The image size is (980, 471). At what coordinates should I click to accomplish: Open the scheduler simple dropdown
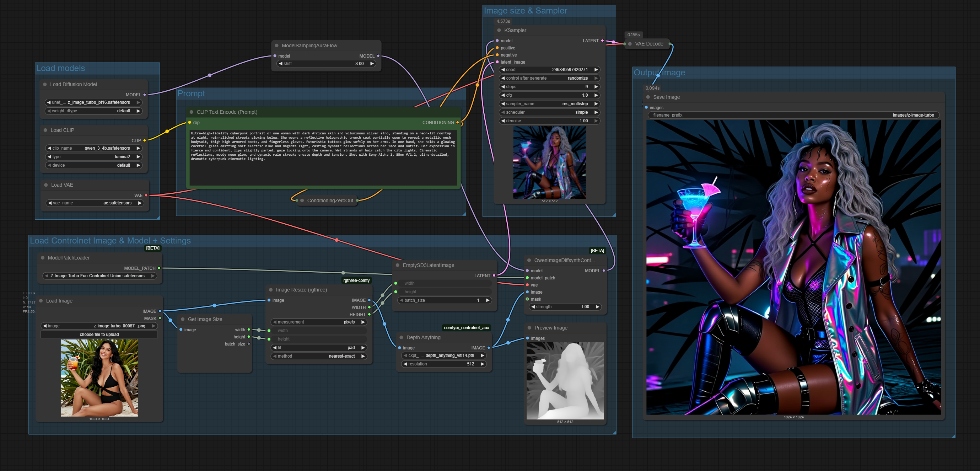coord(549,112)
